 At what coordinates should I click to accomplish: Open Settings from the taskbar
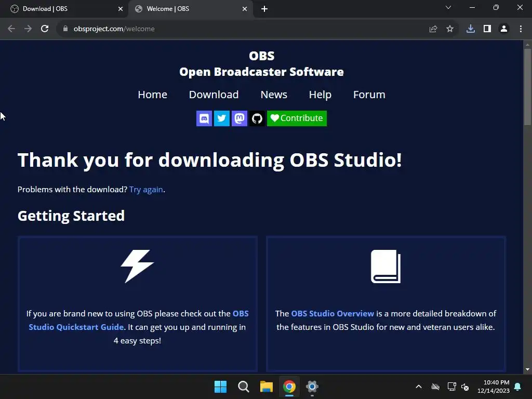pos(312,387)
